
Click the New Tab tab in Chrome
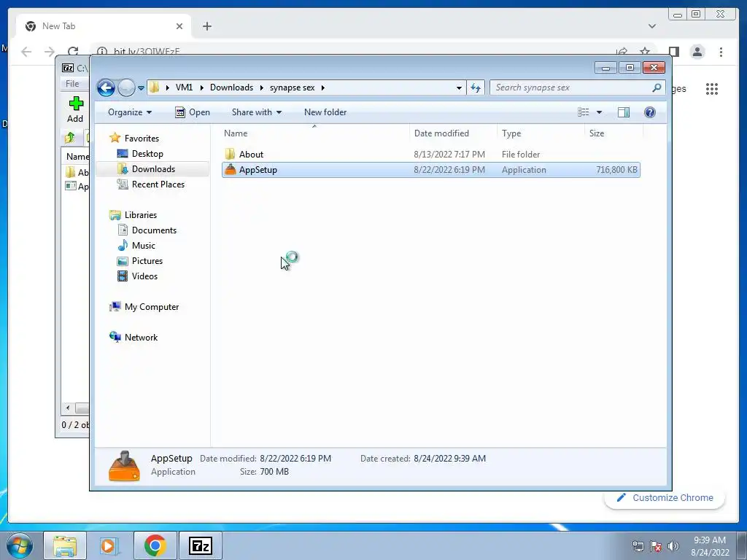[103, 26]
